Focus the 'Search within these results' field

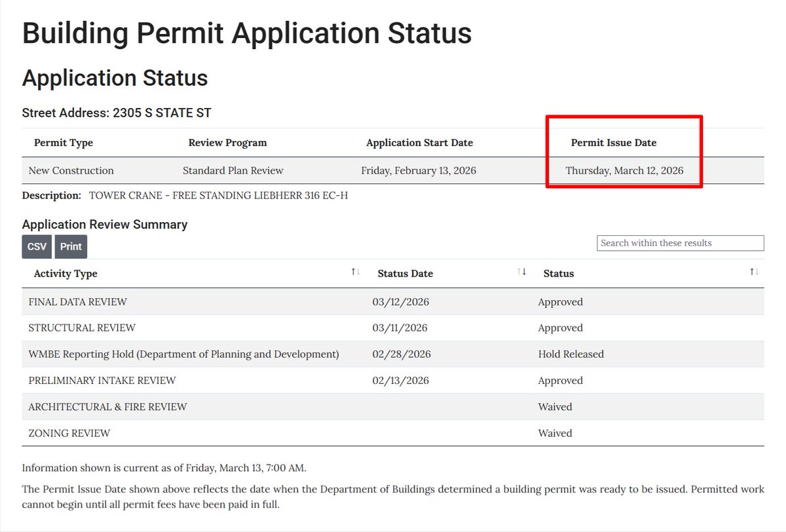681,243
